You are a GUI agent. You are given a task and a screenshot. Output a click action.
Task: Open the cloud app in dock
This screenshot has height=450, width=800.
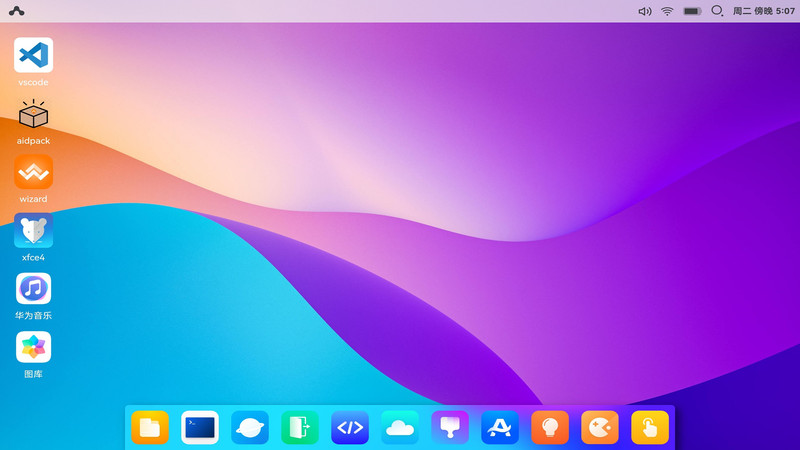pyautogui.click(x=400, y=428)
